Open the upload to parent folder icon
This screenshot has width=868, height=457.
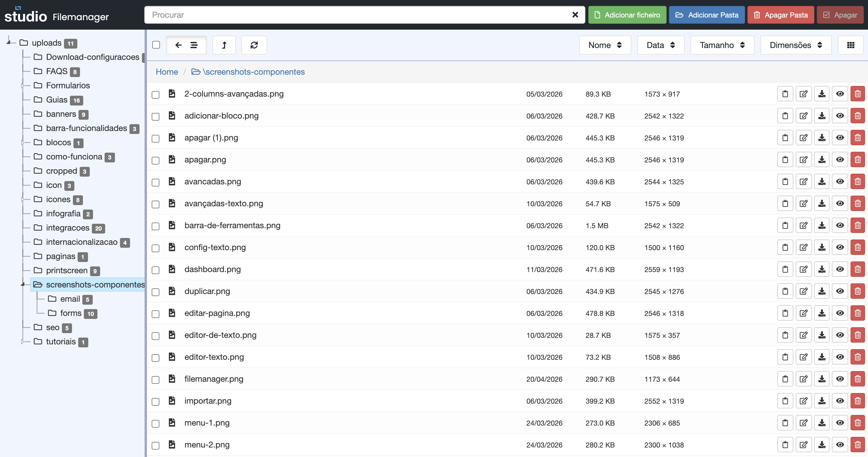[224, 45]
